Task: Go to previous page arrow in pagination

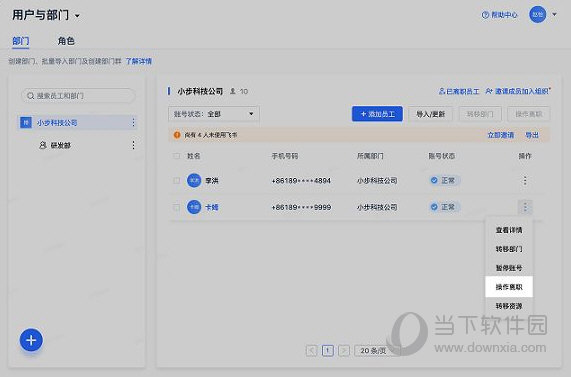Action: point(311,350)
